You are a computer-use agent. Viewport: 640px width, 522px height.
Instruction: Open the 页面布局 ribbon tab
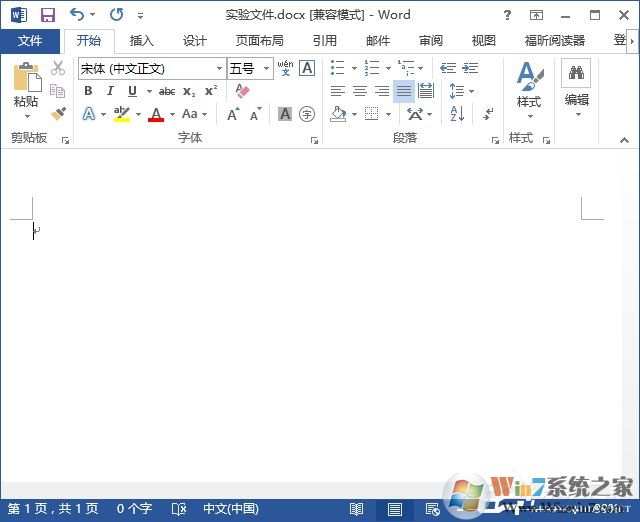tap(259, 41)
